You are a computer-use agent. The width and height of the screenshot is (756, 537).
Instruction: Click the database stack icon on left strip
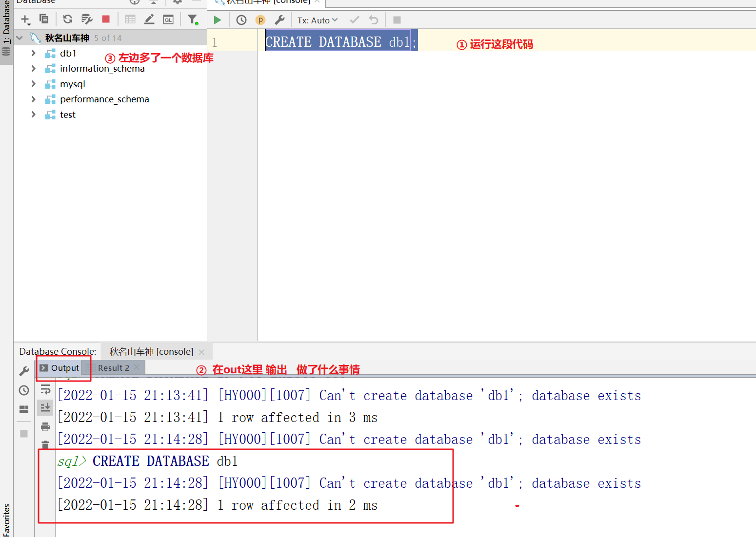coord(6,51)
